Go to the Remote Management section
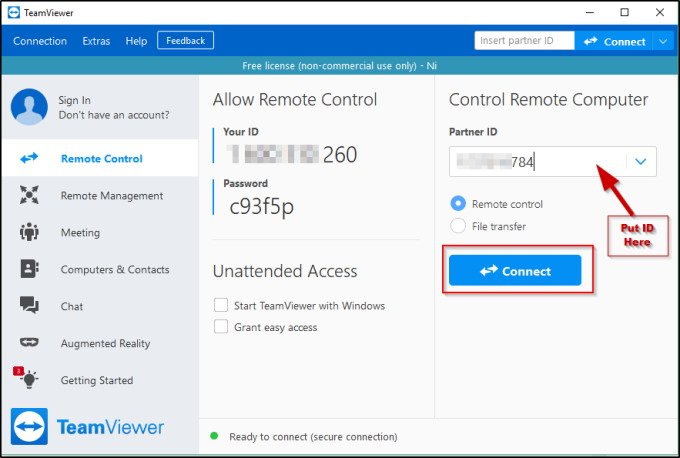680x458 pixels. tap(112, 196)
